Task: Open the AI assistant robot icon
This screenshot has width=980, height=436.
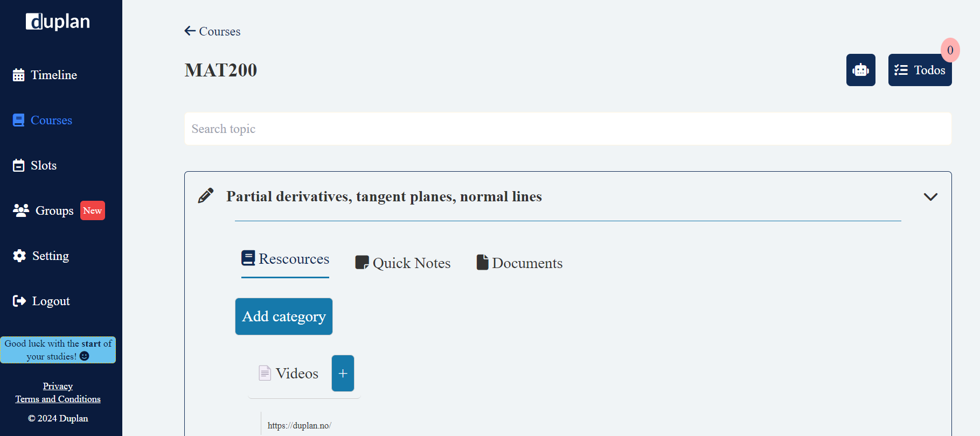Action: coord(860,70)
